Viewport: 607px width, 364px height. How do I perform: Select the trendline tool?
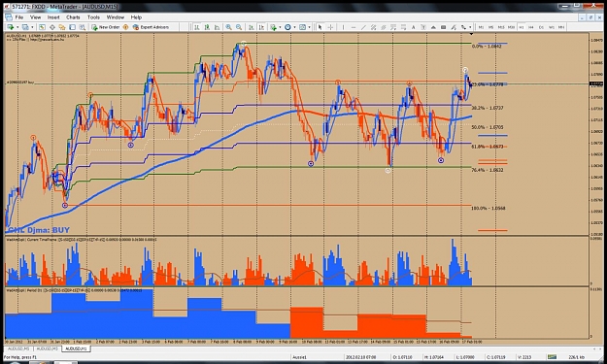(x=363, y=27)
